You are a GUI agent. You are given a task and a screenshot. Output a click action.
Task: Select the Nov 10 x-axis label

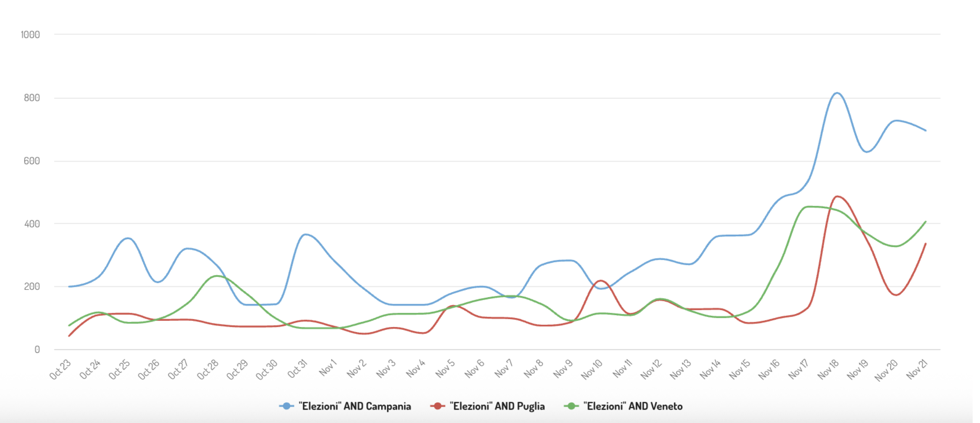tap(592, 370)
